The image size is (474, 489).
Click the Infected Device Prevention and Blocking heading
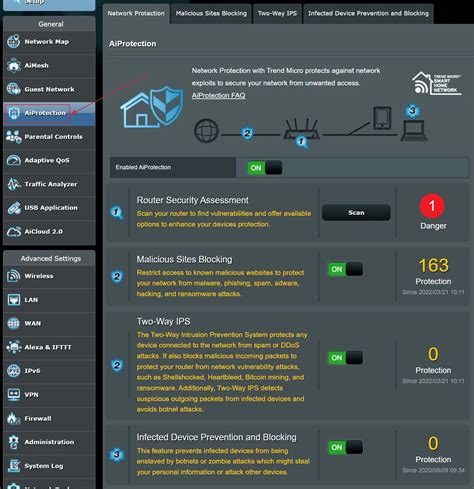pyautogui.click(x=216, y=437)
